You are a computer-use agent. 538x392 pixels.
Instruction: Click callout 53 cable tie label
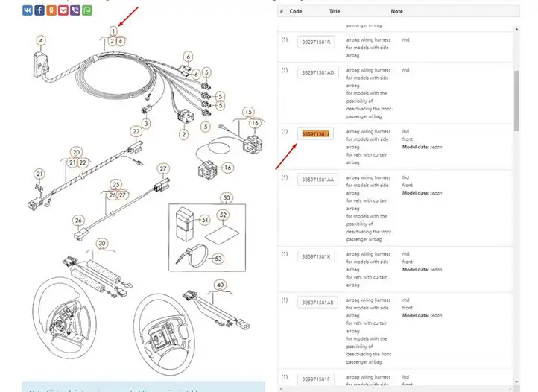218,258
